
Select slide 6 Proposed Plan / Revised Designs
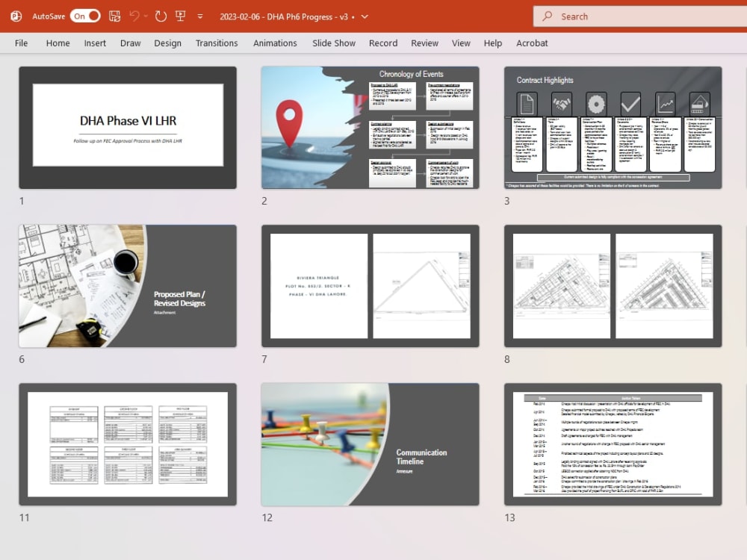point(128,286)
